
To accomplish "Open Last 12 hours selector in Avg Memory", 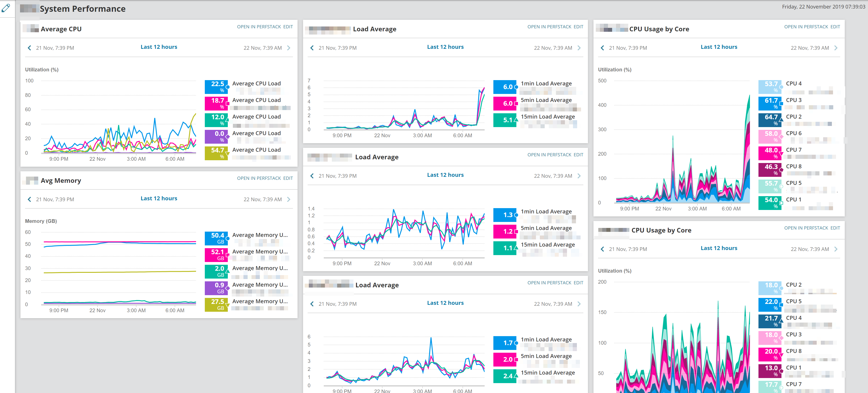I will pyautogui.click(x=159, y=198).
